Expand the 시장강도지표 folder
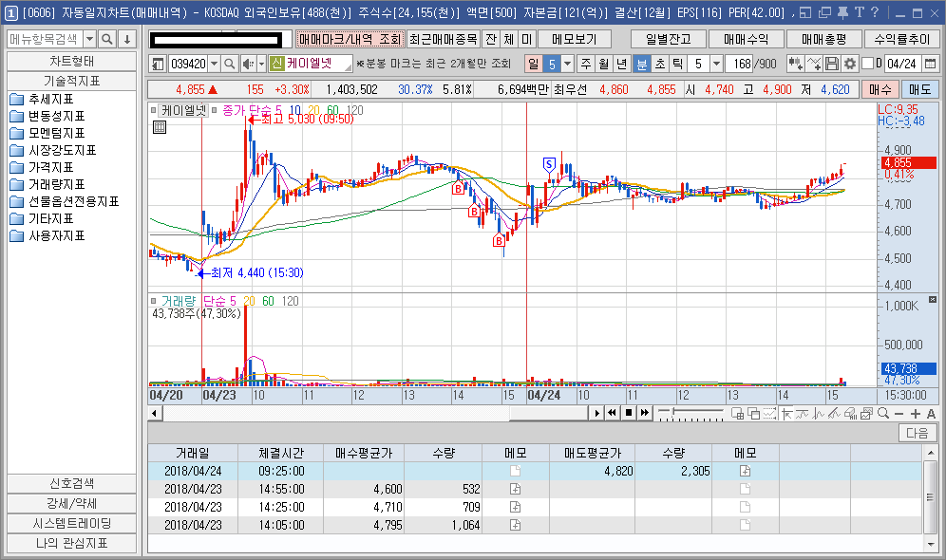 [53, 150]
